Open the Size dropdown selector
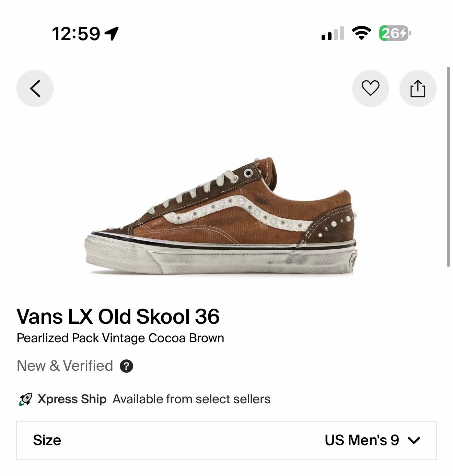 pyautogui.click(x=226, y=440)
